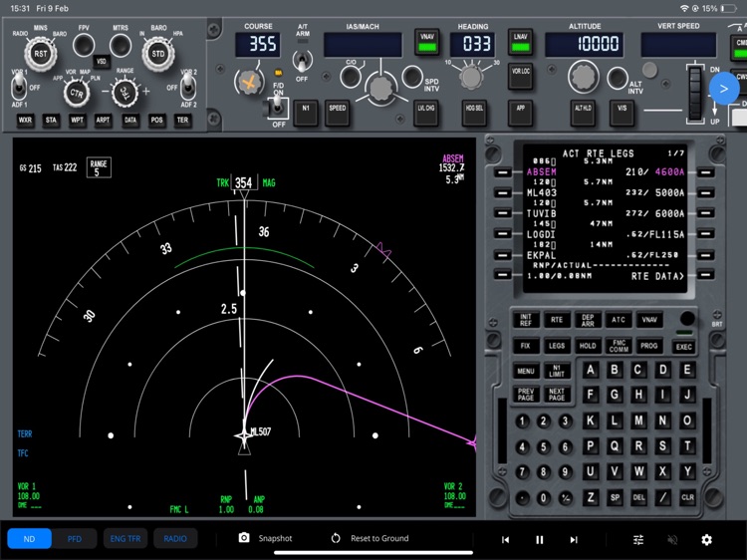Click the TFC range selector knob

coord(124,93)
